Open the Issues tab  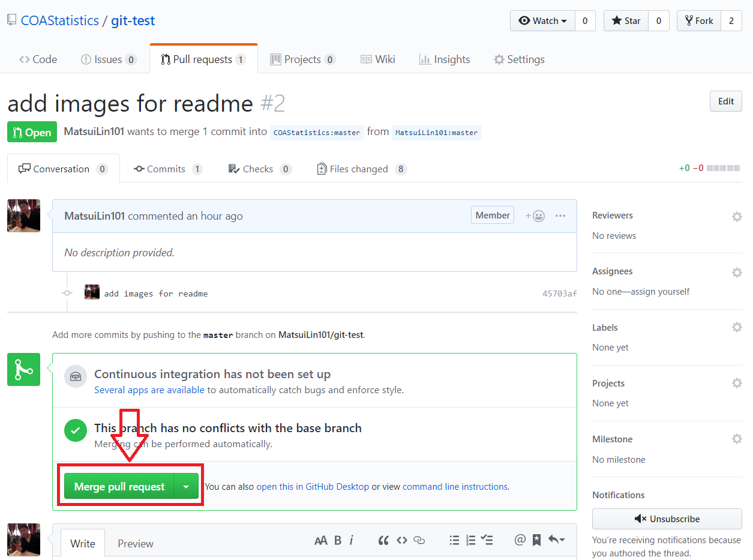pyautogui.click(x=109, y=59)
